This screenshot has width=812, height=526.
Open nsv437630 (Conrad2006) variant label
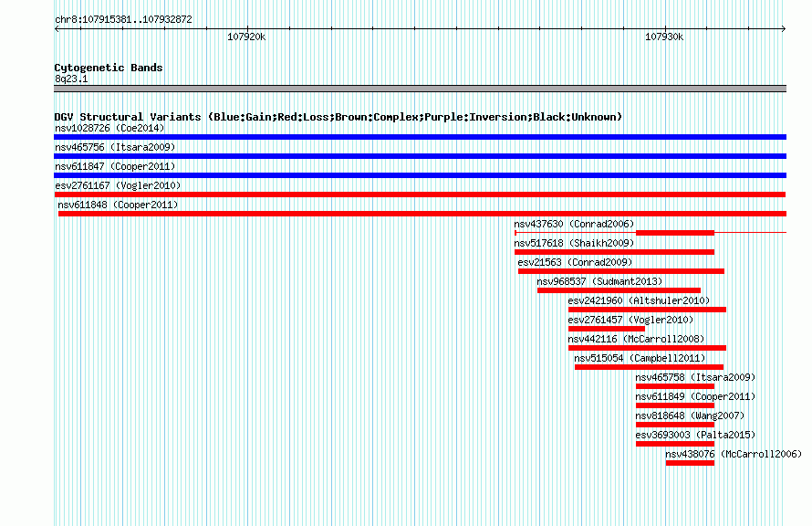[574, 224]
